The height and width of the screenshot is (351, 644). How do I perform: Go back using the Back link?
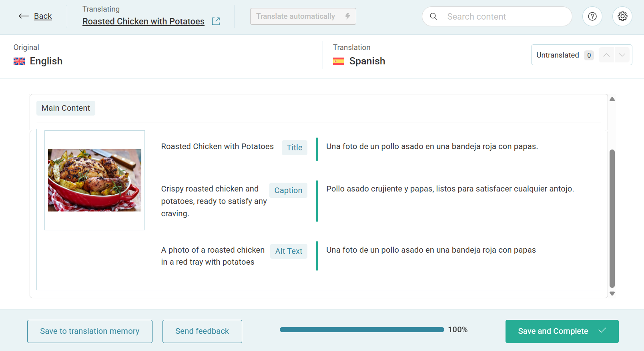coord(43,16)
